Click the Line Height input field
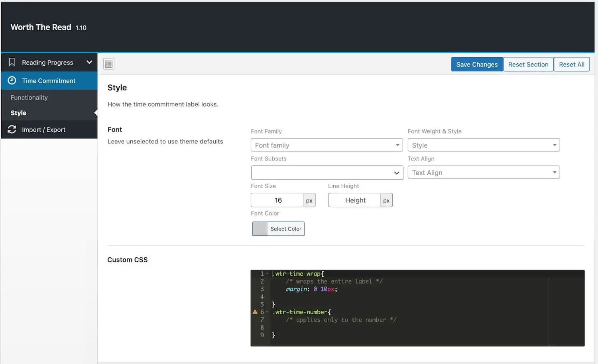Image resolution: width=598 pixels, height=364 pixels. (354, 200)
